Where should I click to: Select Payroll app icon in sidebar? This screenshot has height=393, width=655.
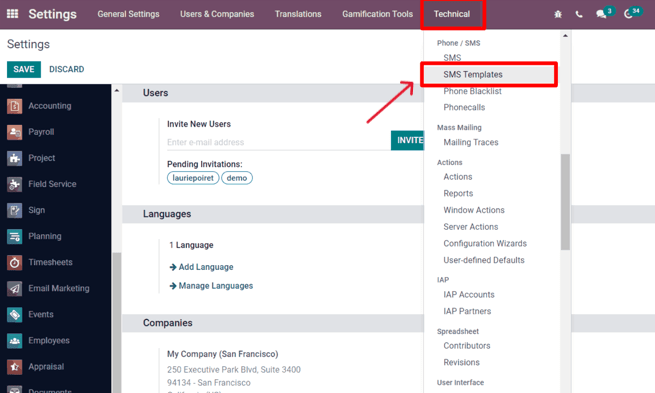click(15, 132)
